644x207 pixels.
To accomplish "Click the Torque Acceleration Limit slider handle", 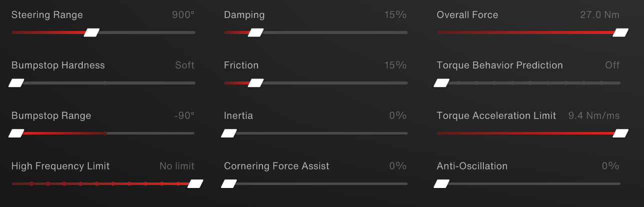I will (621, 133).
